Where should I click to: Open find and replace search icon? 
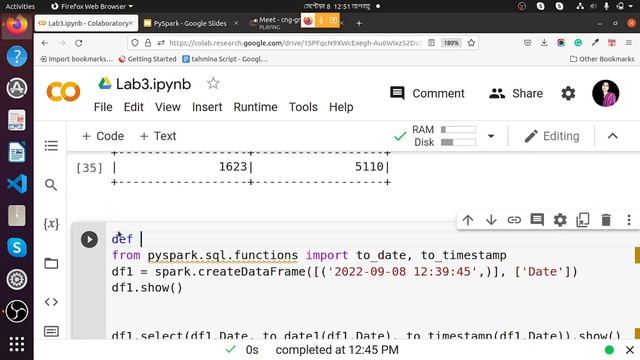coord(51,185)
